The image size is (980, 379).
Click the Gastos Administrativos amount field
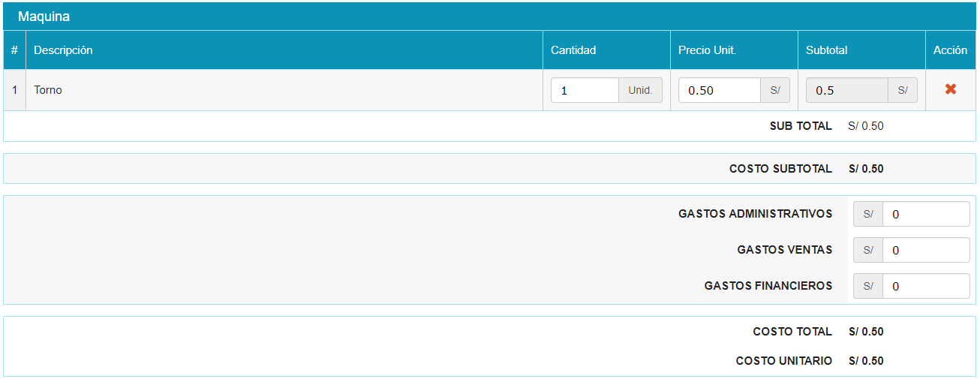(926, 214)
